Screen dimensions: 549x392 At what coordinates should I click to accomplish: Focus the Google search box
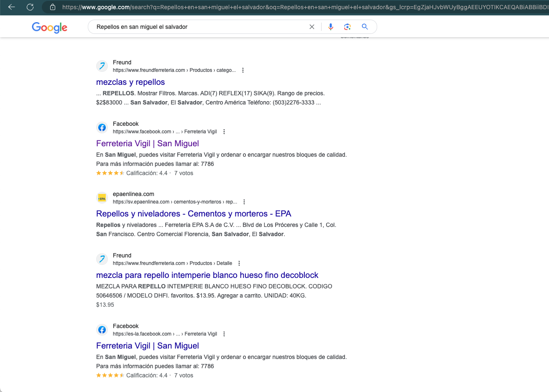(201, 27)
